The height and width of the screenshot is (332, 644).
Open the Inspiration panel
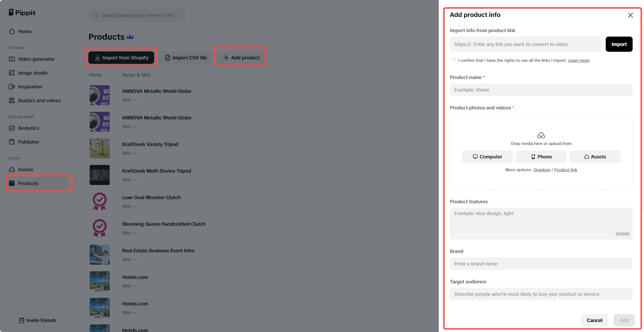[x=30, y=87]
